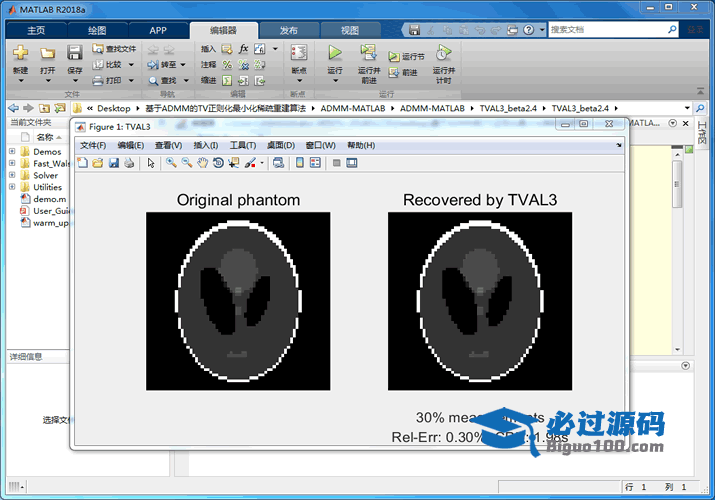The width and height of the screenshot is (715, 500).
Task: Click the Open File icon in figure toolbar
Action: tap(98, 163)
